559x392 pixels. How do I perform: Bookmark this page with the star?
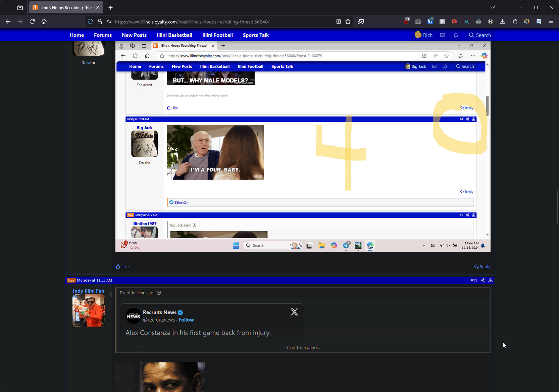pos(348,21)
